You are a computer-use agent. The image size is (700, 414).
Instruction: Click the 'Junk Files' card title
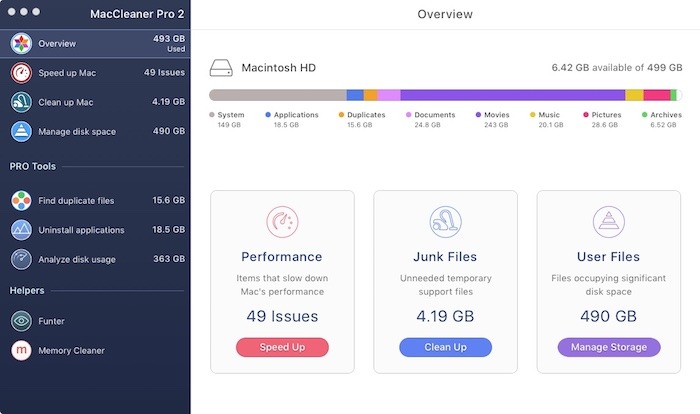coord(445,257)
